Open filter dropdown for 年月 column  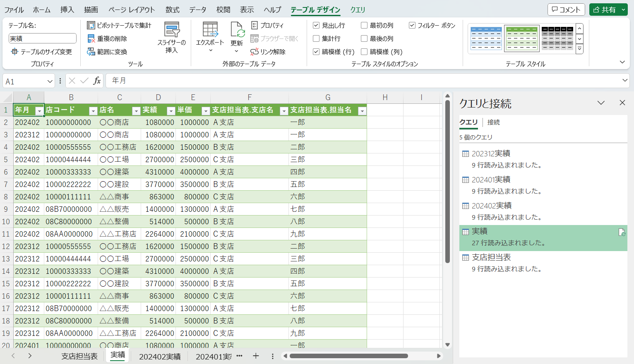pyautogui.click(x=39, y=111)
